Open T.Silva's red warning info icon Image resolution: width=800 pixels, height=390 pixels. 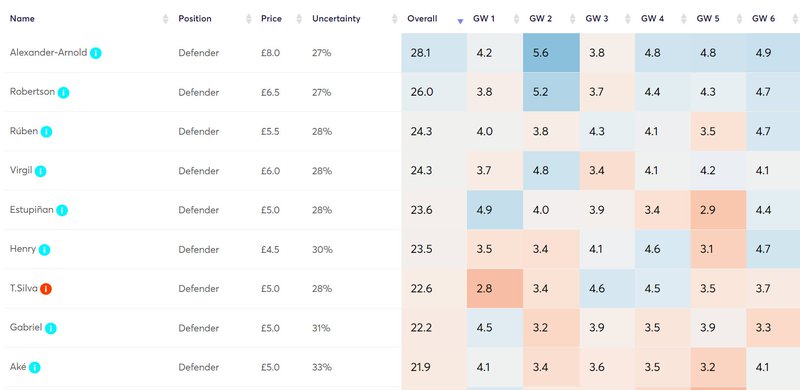[x=46, y=289]
